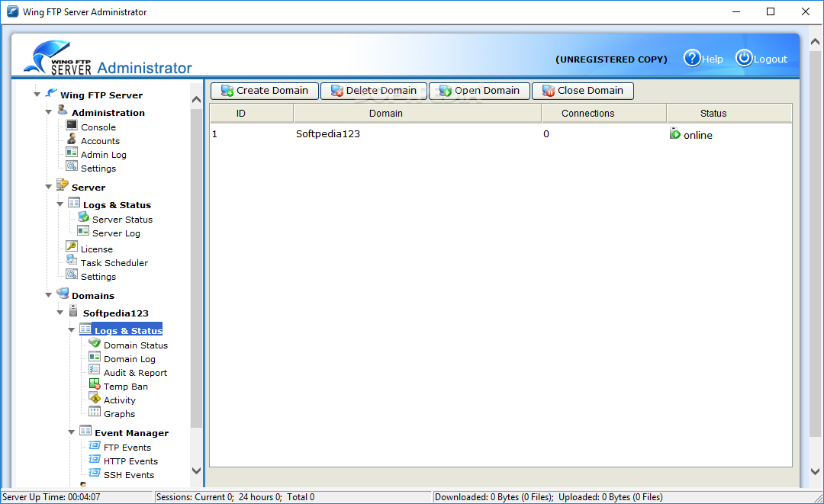824x504 pixels.
Task: Click the HTTP Events icon
Action: click(x=95, y=459)
